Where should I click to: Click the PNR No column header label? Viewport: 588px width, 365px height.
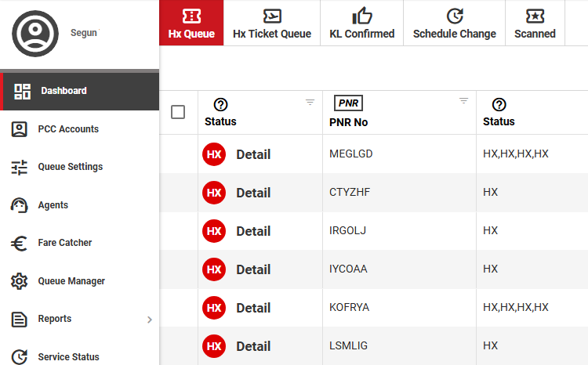pos(348,122)
